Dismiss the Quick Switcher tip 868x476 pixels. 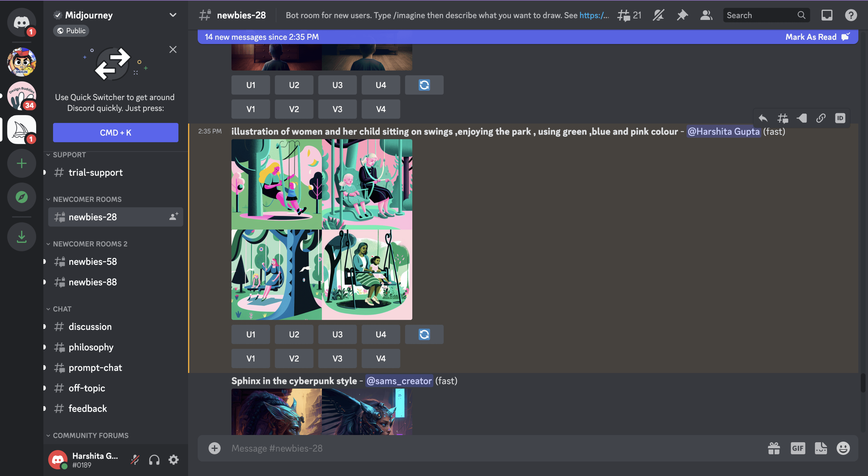tap(173, 49)
